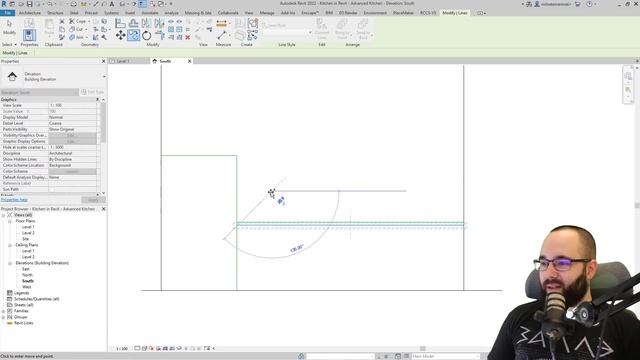Select Mirror - Draw Axis tool
Viewport: 640px width, 360px height.
click(x=159, y=23)
